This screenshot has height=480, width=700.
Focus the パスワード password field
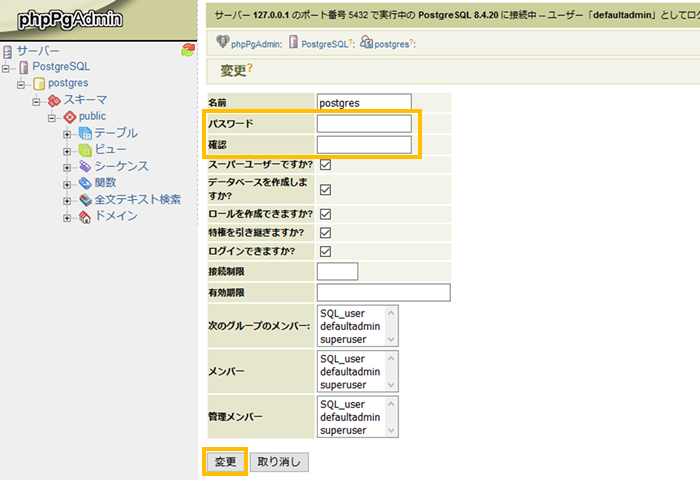click(x=364, y=124)
